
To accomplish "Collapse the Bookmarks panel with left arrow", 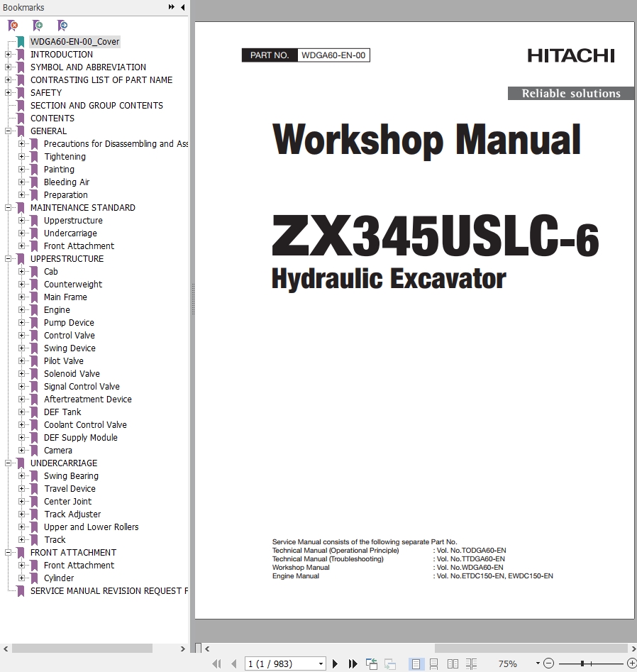I will [183, 7].
